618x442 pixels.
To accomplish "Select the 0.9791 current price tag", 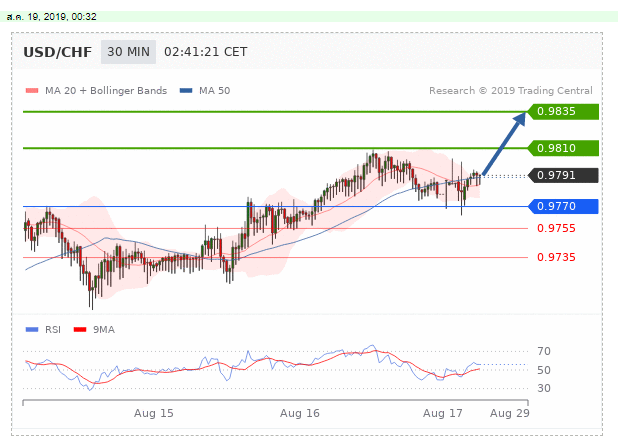I will 563,175.
